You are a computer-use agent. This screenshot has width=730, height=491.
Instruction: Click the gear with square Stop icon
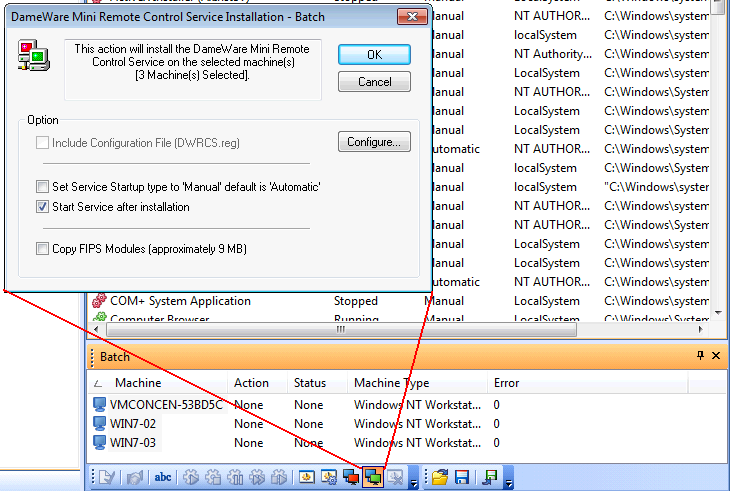click(x=213, y=477)
